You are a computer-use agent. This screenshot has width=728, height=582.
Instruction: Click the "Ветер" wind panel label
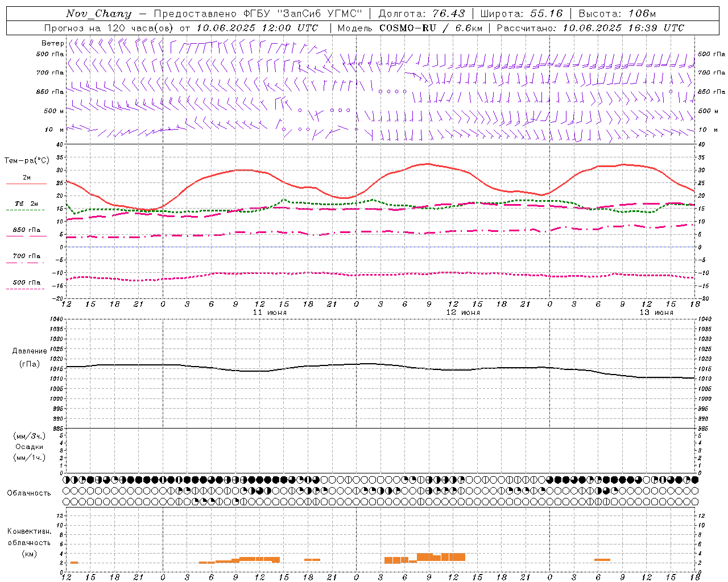pyautogui.click(x=52, y=43)
